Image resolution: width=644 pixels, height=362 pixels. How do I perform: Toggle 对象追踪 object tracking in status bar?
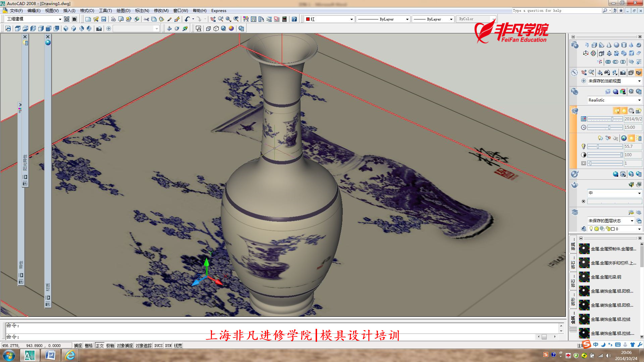[144, 346]
